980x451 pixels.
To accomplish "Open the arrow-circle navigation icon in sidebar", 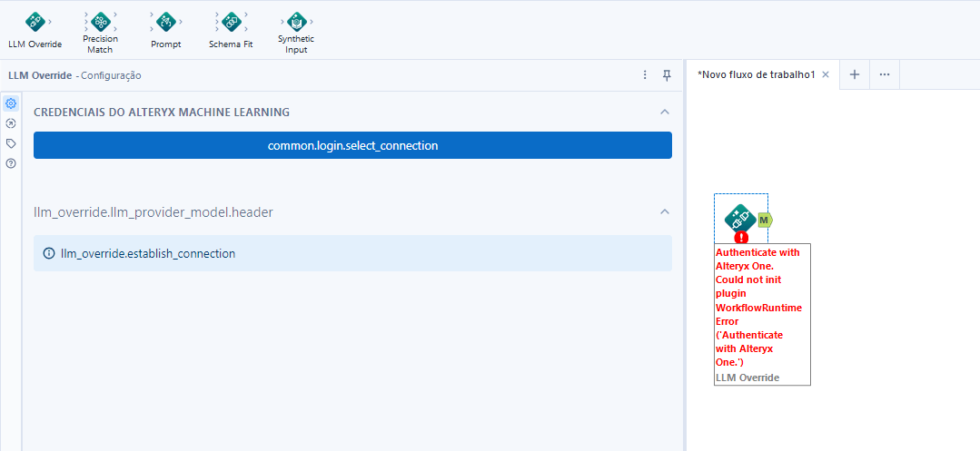I will [x=11, y=123].
